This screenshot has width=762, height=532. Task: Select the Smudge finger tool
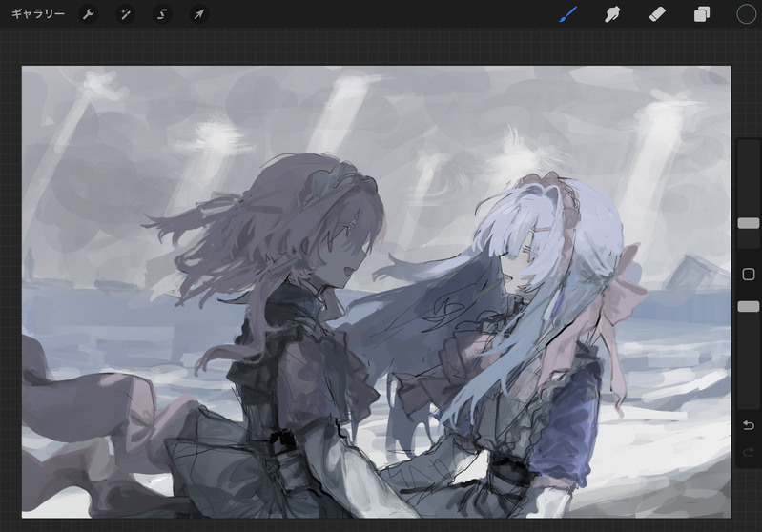(612, 14)
